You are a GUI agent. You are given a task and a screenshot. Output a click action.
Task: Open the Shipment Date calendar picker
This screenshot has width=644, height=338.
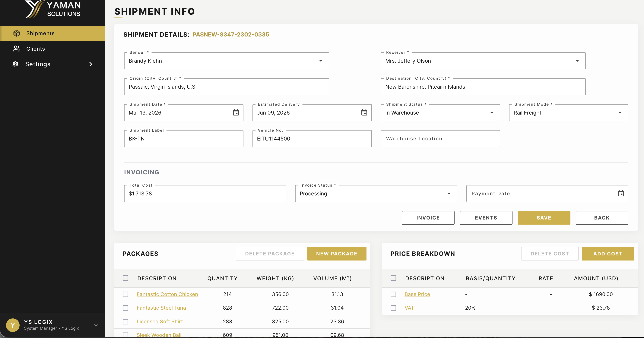point(236,112)
